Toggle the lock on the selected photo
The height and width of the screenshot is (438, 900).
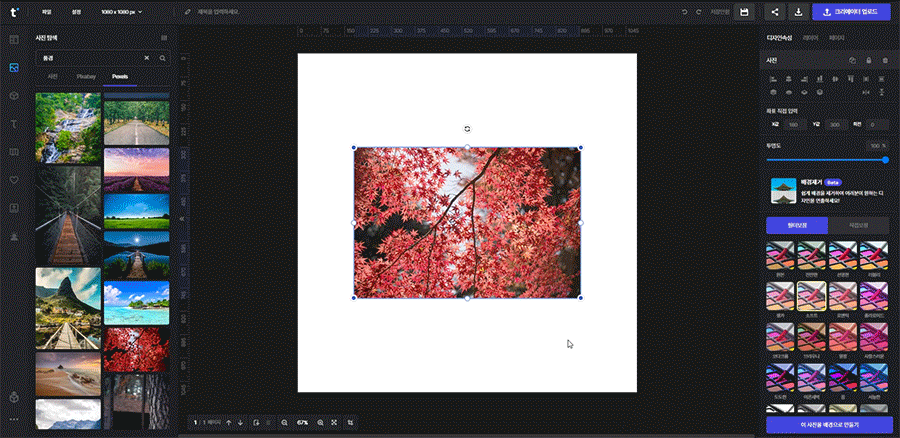(x=868, y=60)
